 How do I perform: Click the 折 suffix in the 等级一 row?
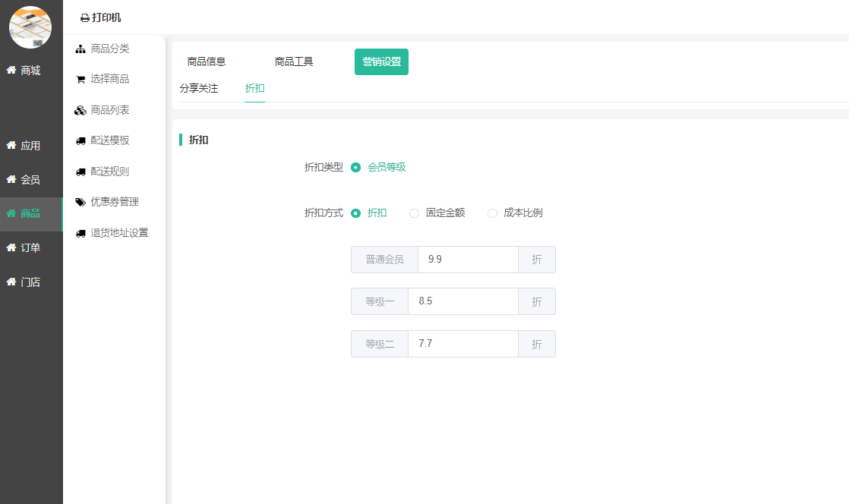click(537, 301)
